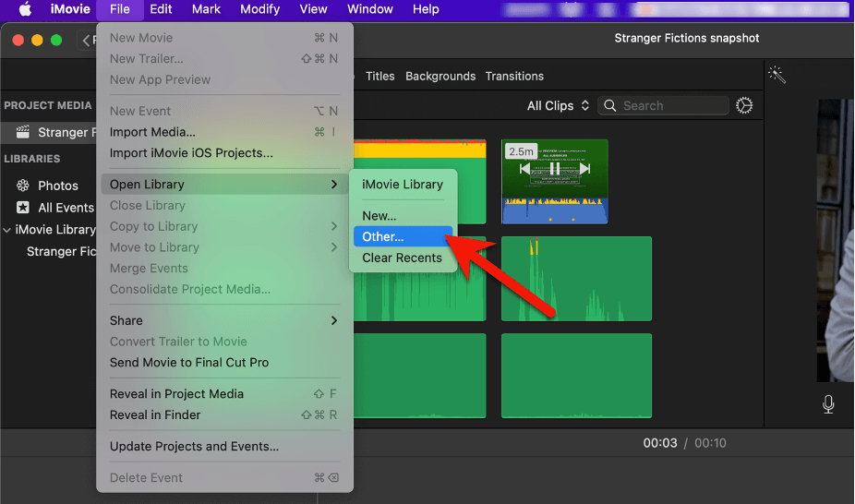Select iMovie Library in submenu

(403, 185)
